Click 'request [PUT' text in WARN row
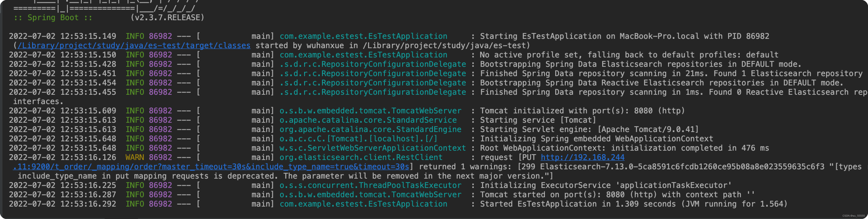The width and height of the screenshot is (868, 219). click(x=508, y=157)
